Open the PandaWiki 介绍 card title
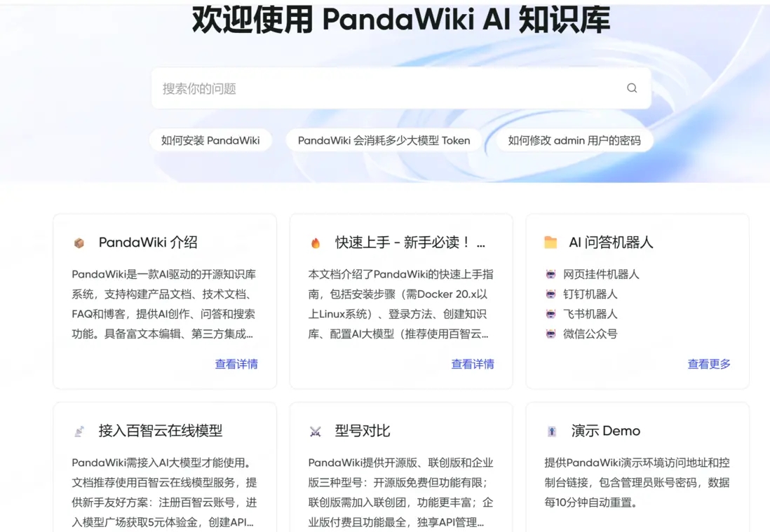The height and width of the screenshot is (532, 770). (x=148, y=242)
